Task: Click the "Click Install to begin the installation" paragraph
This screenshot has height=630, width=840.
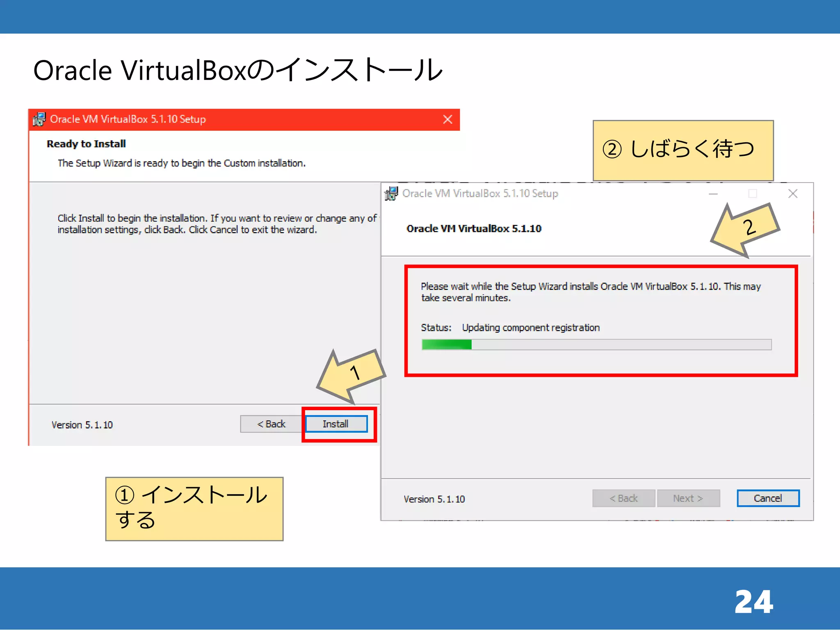Action: point(217,224)
